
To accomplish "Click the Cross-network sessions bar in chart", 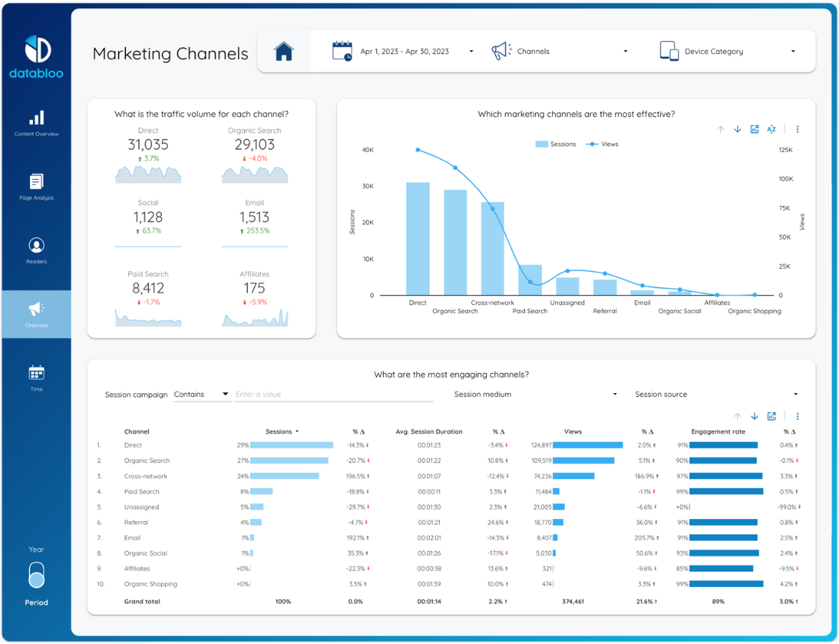I will tap(492, 249).
